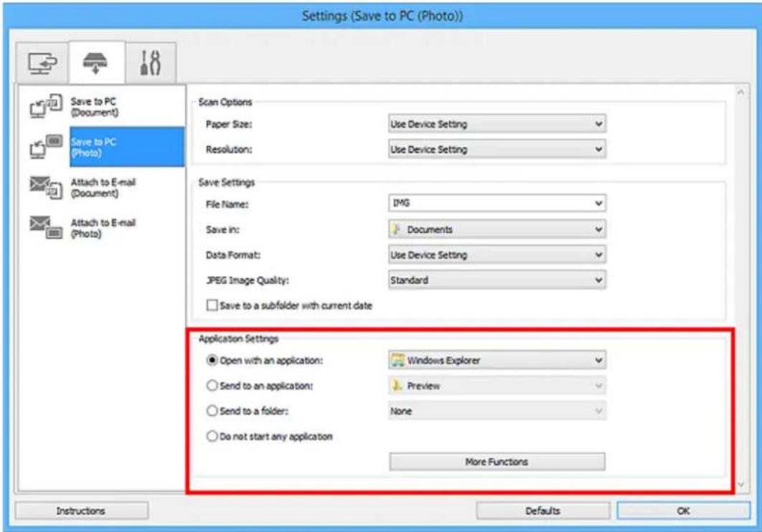The image size is (762, 532).
Task: Open the scan from operation panel tab icon
Action: (x=95, y=62)
